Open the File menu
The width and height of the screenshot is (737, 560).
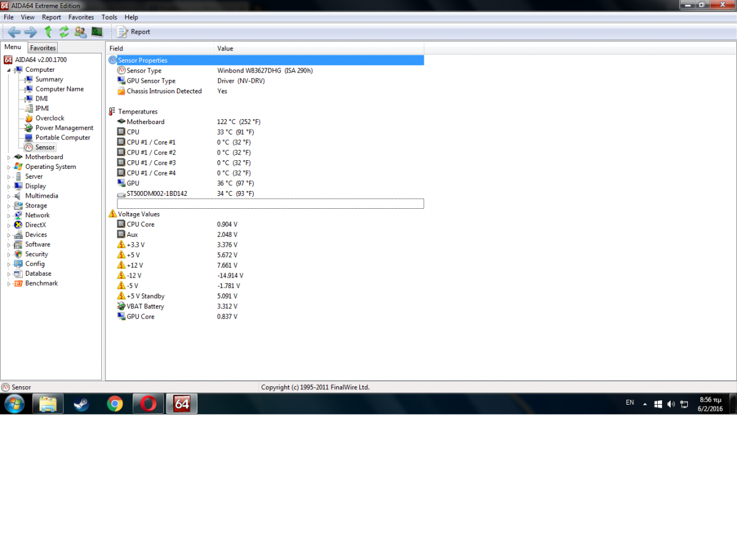[9, 17]
